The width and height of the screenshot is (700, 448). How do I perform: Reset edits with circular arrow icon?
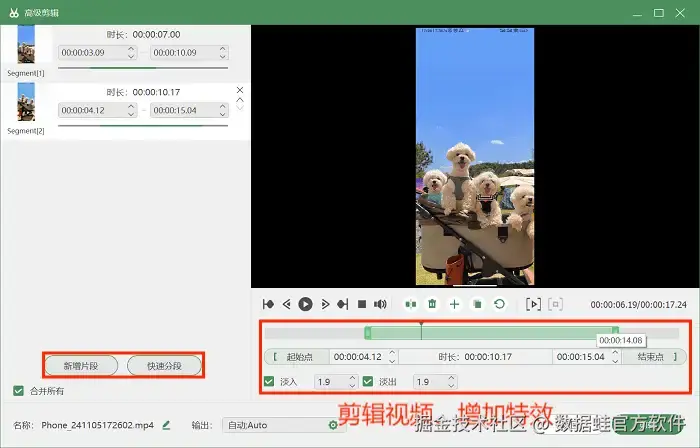(500, 304)
